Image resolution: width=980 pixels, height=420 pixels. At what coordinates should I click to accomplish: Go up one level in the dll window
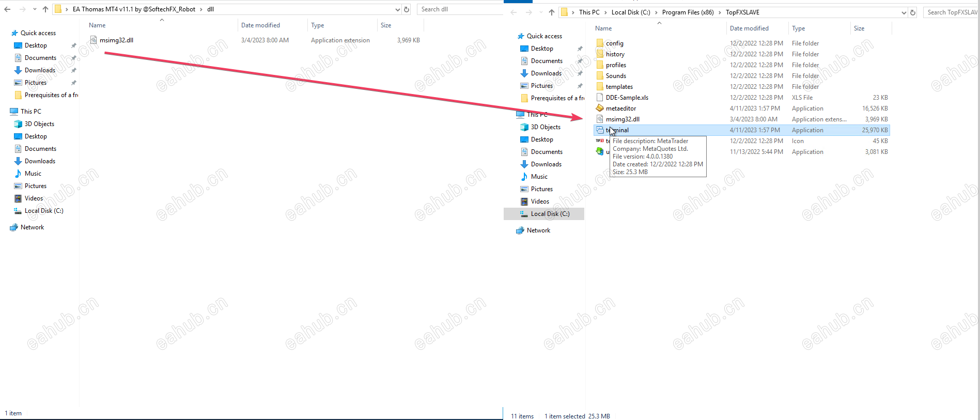(45, 9)
